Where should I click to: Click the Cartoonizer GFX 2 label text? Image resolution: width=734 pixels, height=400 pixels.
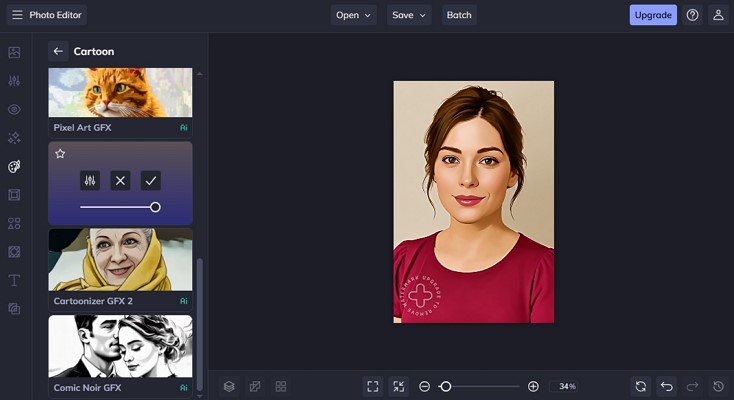pyautogui.click(x=93, y=301)
